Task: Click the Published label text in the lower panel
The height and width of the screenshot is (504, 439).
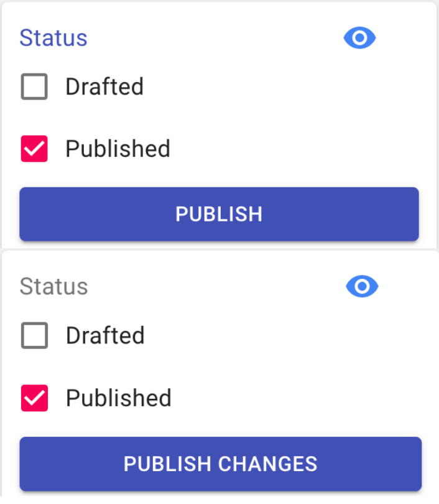Action: [x=118, y=398]
